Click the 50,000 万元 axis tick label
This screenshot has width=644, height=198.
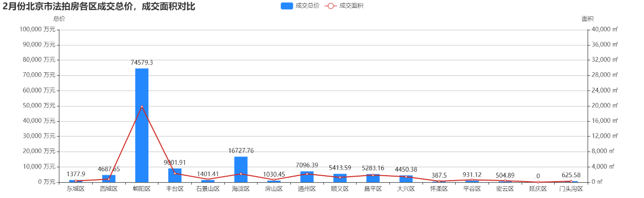39,106
